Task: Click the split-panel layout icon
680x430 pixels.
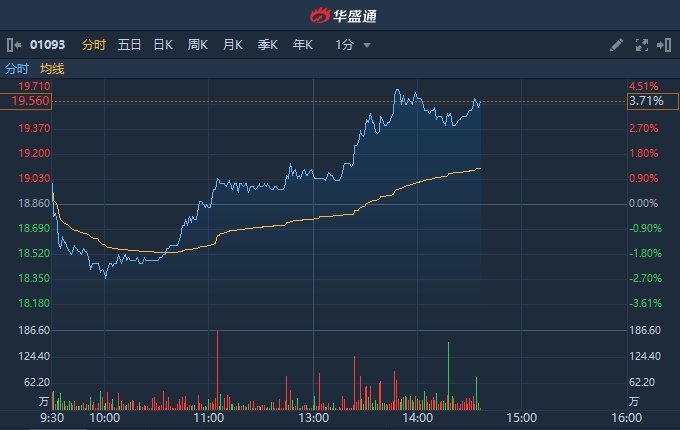Action: 664,45
